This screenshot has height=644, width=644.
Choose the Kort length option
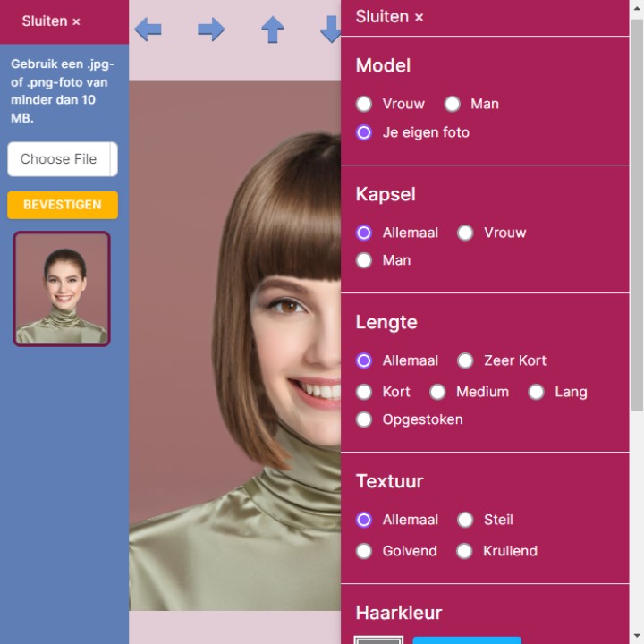point(364,392)
